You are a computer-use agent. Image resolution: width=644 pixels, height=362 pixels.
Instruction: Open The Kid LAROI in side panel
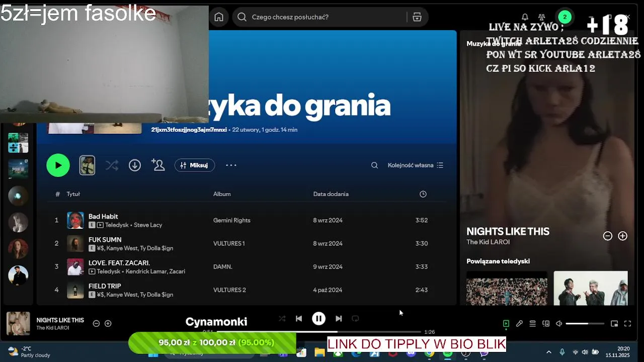[x=488, y=242]
